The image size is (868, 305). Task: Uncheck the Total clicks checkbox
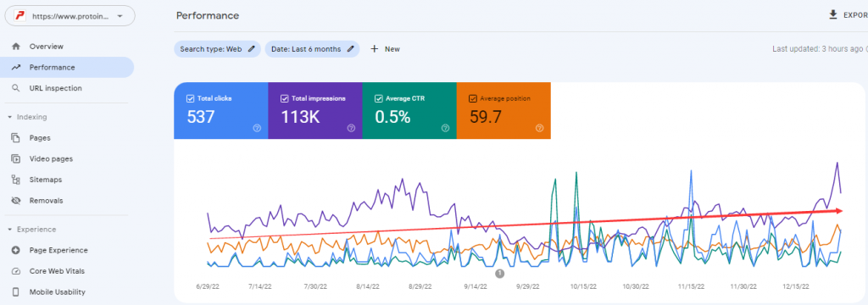[190, 98]
